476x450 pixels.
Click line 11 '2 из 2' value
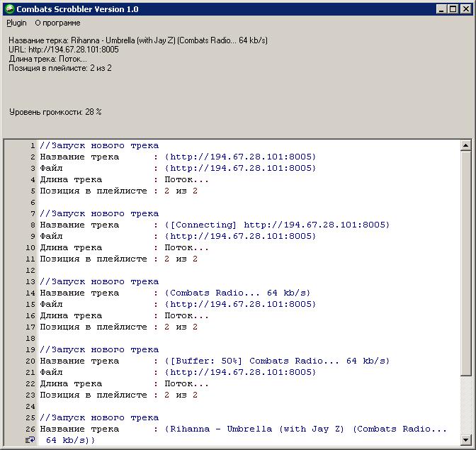pyautogui.click(x=181, y=259)
